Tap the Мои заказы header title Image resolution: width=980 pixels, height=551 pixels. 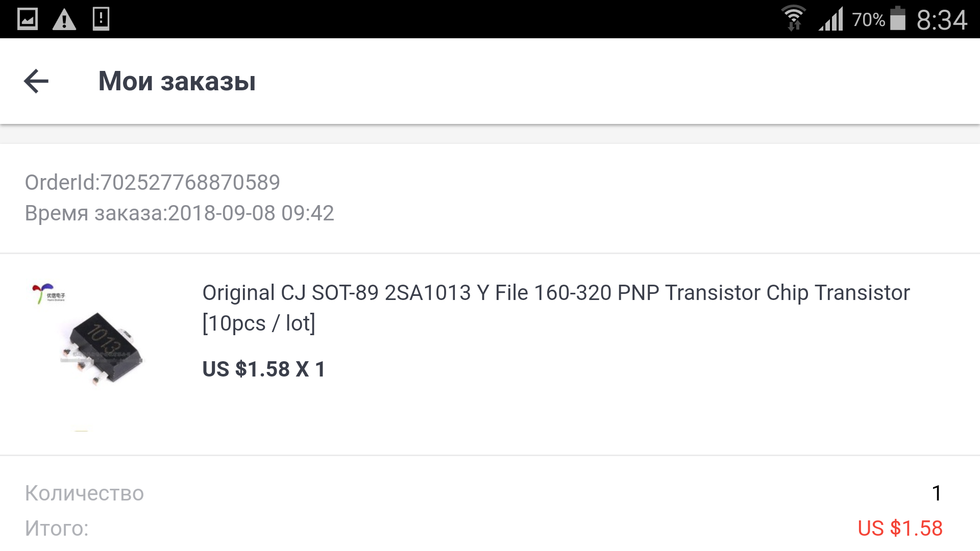tap(177, 81)
